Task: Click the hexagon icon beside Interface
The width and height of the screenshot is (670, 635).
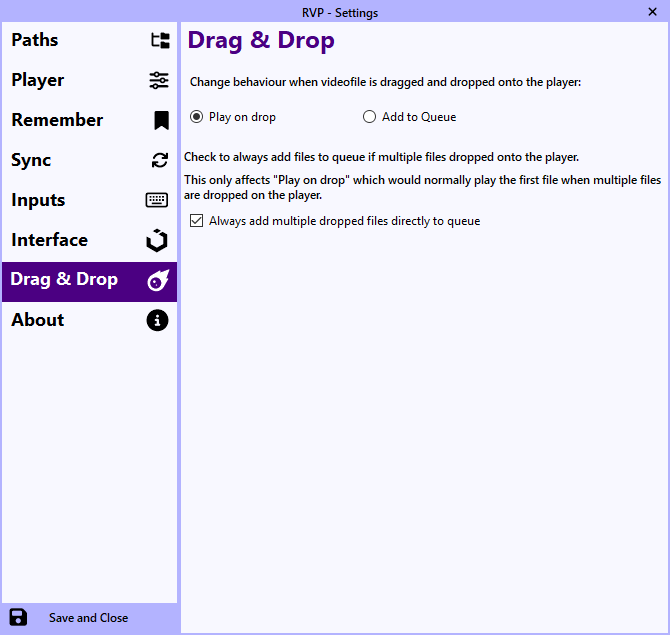Action: pos(157,241)
